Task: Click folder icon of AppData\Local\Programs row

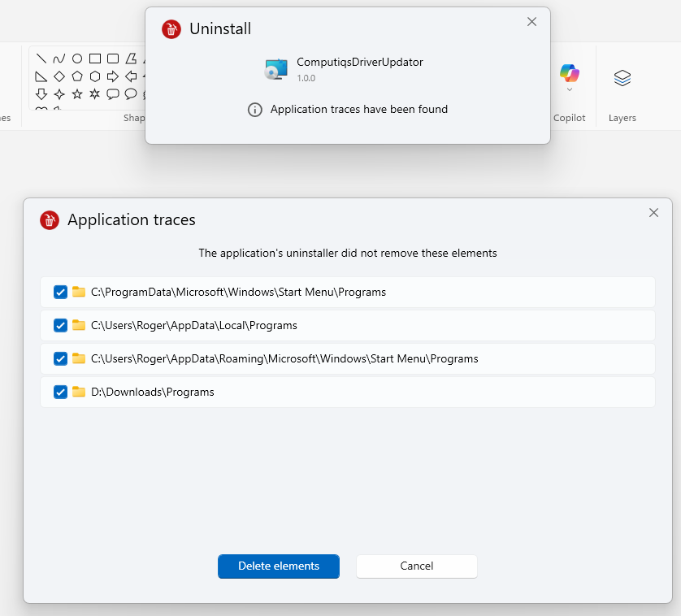Action: point(79,325)
